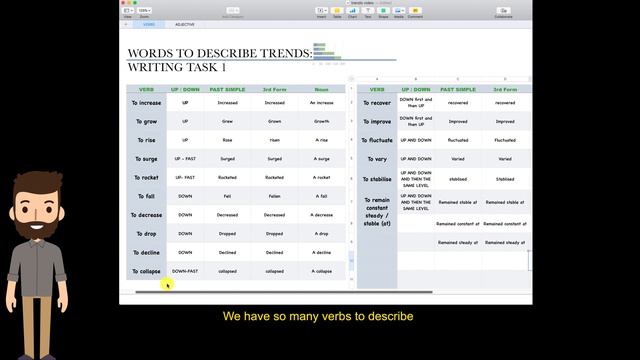Select the 'To decrease' verb cell
The height and width of the screenshot is (360, 640).
pos(146,215)
